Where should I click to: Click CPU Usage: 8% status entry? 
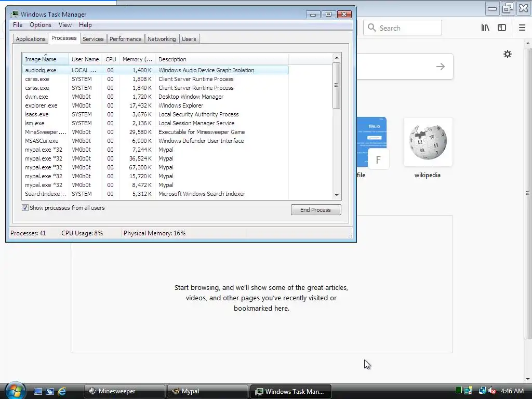82,233
